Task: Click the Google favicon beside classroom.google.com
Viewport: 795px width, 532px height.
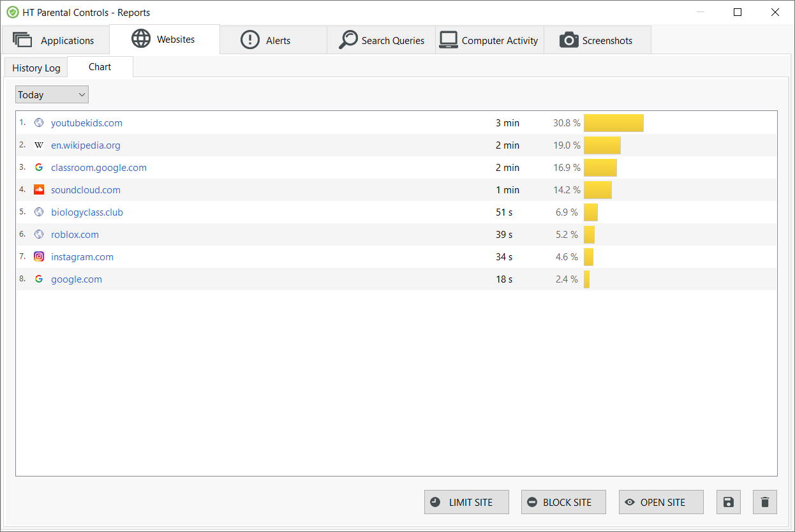Action: (39, 167)
